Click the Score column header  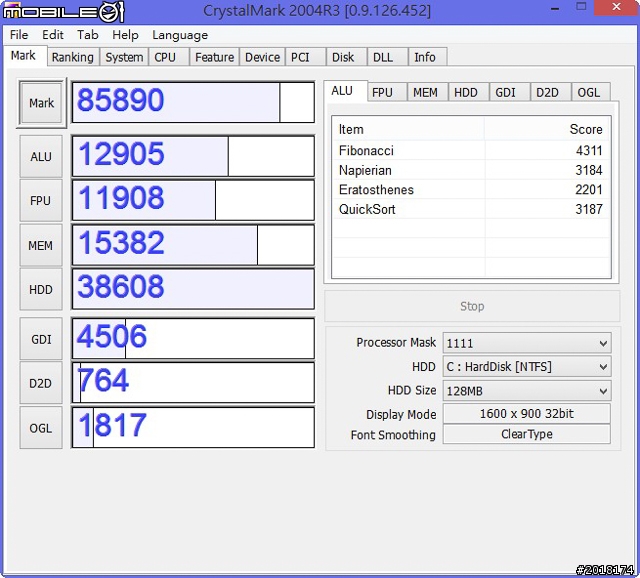point(547,129)
